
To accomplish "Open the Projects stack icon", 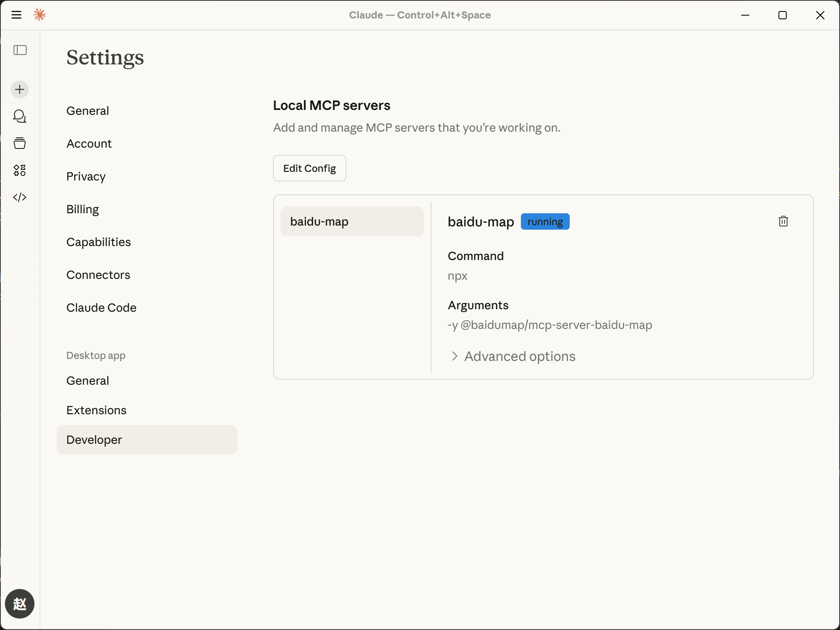I will point(20,143).
